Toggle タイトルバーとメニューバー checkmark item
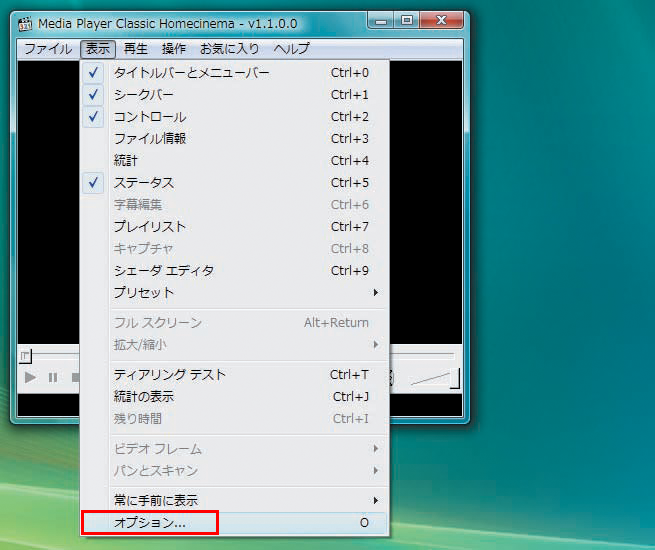This screenshot has height=550, width=655. [x=234, y=73]
